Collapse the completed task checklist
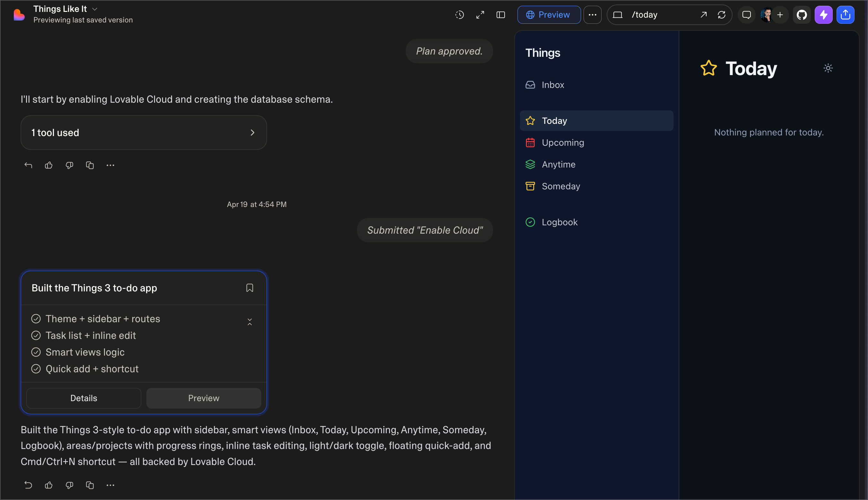 click(250, 322)
